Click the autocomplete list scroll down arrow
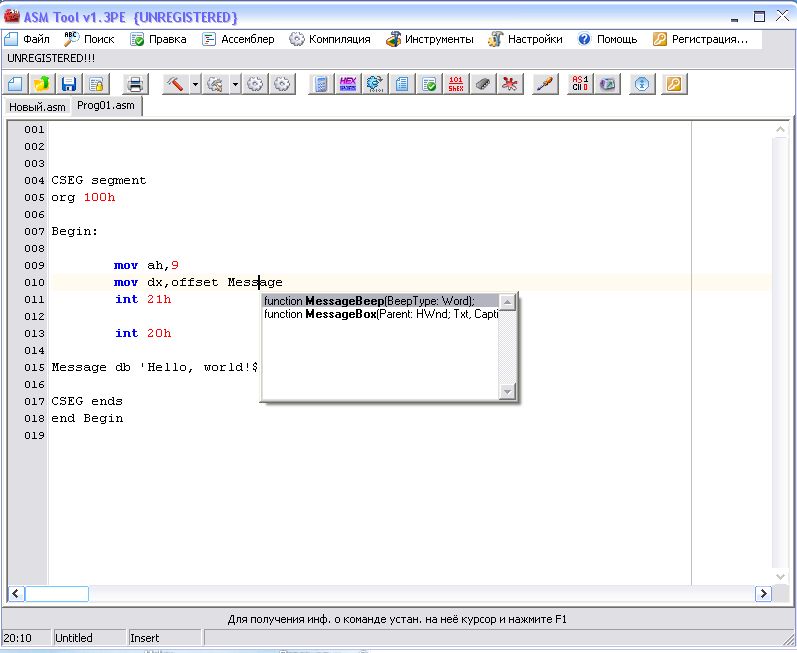Image resolution: width=797 pixels, height=653 pixels. [x=507, y=391]
